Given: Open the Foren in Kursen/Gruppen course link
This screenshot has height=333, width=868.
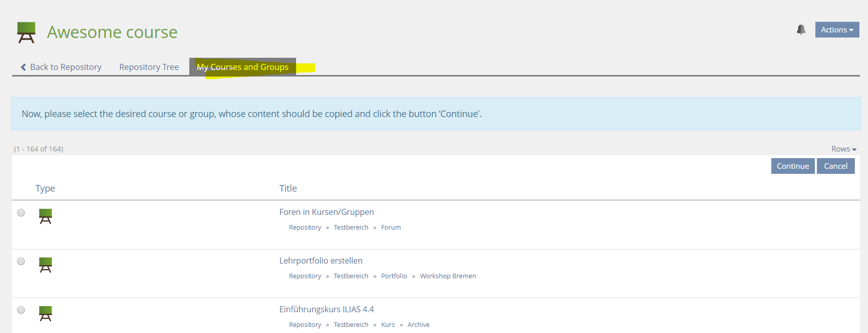Looking at the screenshot, I should pos(326,212).
